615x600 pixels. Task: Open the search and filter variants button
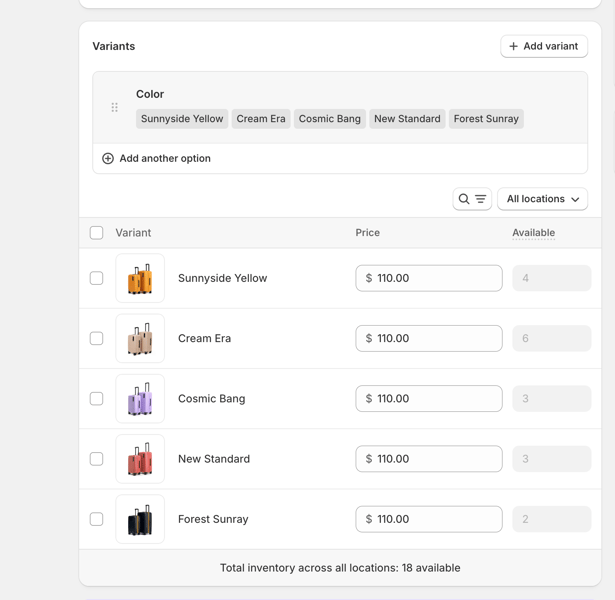coord(472,199)
